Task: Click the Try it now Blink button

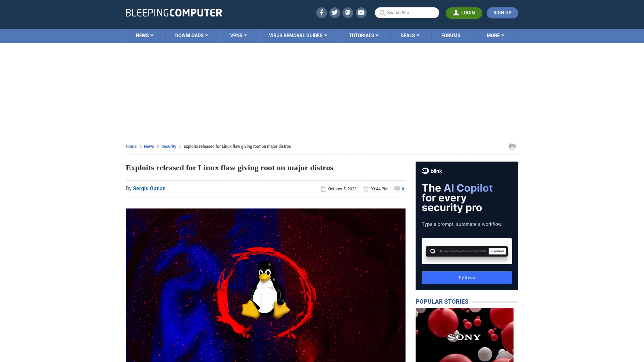Action: [x=467, y=277]
